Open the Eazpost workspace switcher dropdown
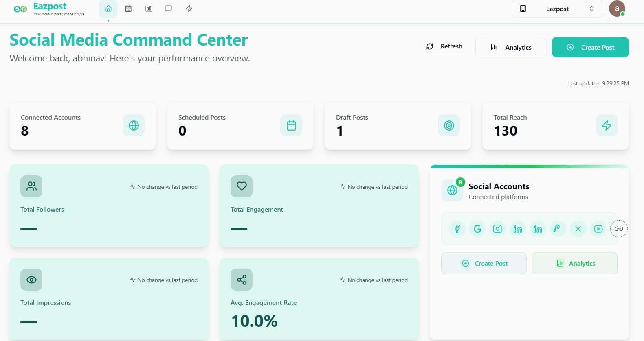Screen dimensions: 644x341 coord(557,9)
